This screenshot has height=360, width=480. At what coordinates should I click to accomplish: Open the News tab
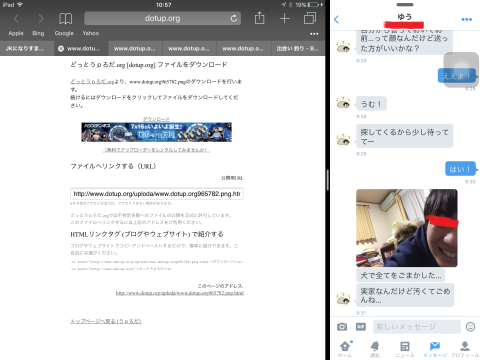point(405,349)
